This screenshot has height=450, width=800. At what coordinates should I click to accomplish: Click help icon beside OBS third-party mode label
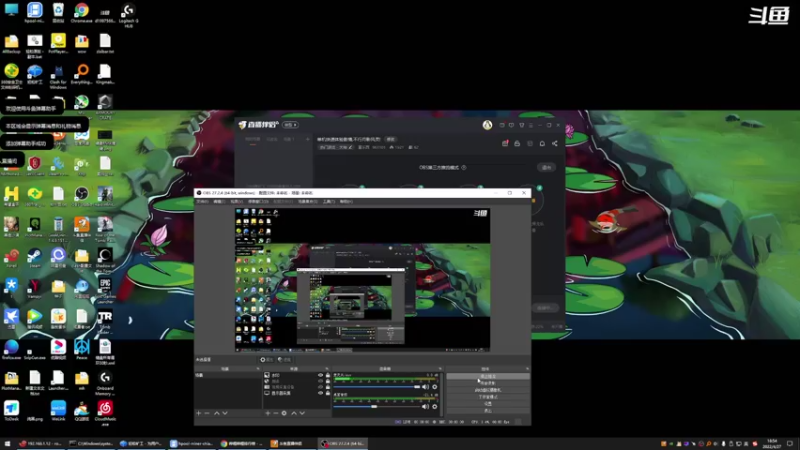[x=464, y=167]
